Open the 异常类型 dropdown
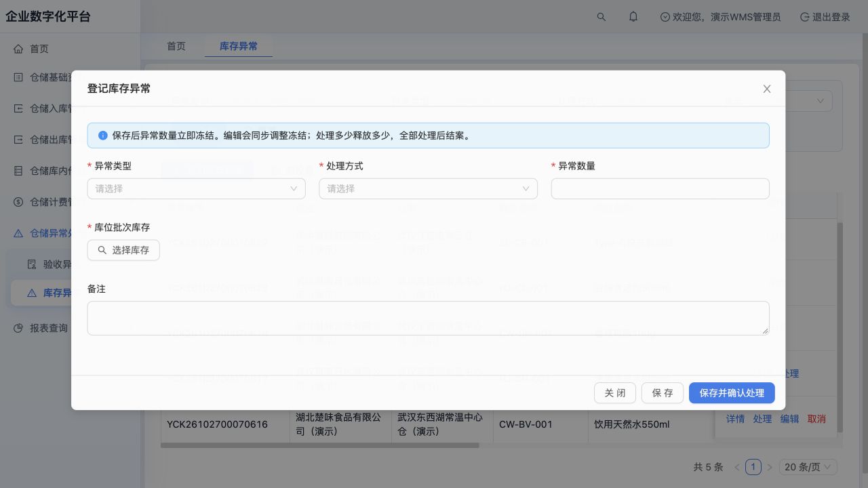 197,188
